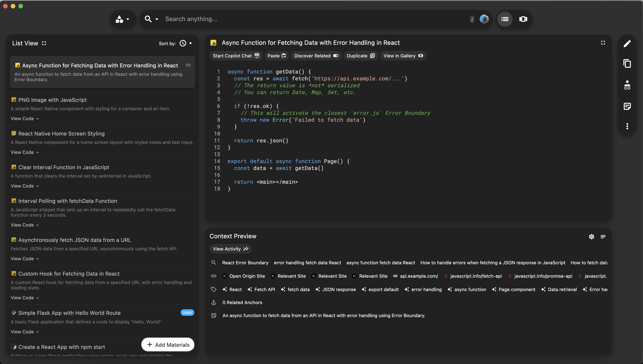The width and height of the screenshot is (643, 364).
Task: Click the javascript.info/fetch-api related link
Action: pyautogui.click(x=476, y=276)
